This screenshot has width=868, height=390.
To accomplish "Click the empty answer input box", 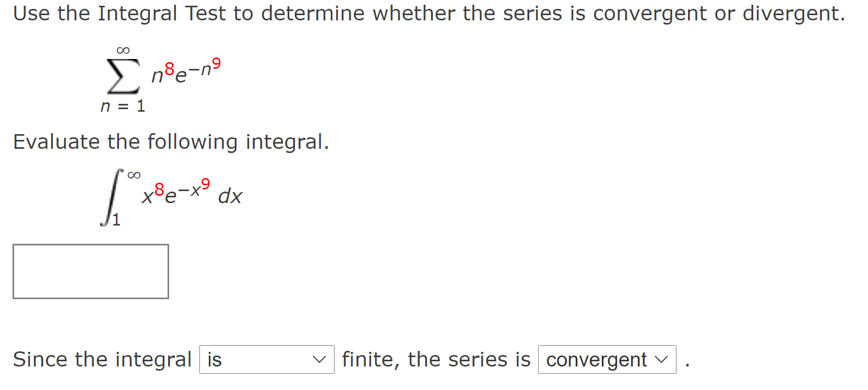I will [90, 270].
